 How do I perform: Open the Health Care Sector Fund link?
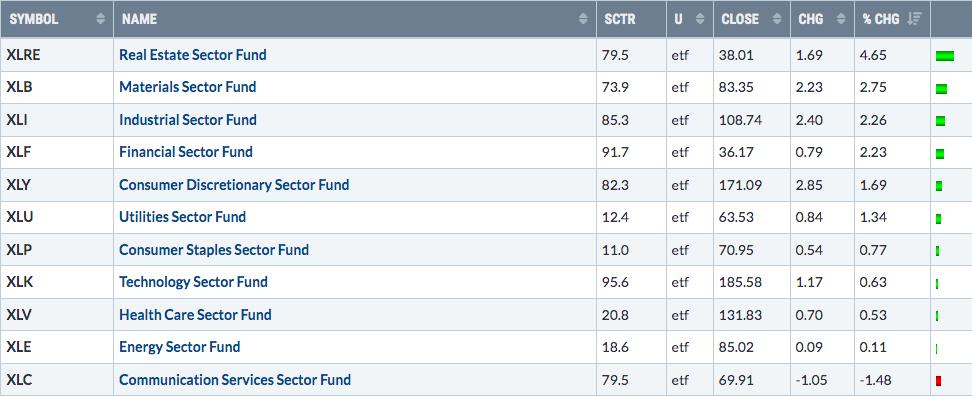tap(195, 314)
